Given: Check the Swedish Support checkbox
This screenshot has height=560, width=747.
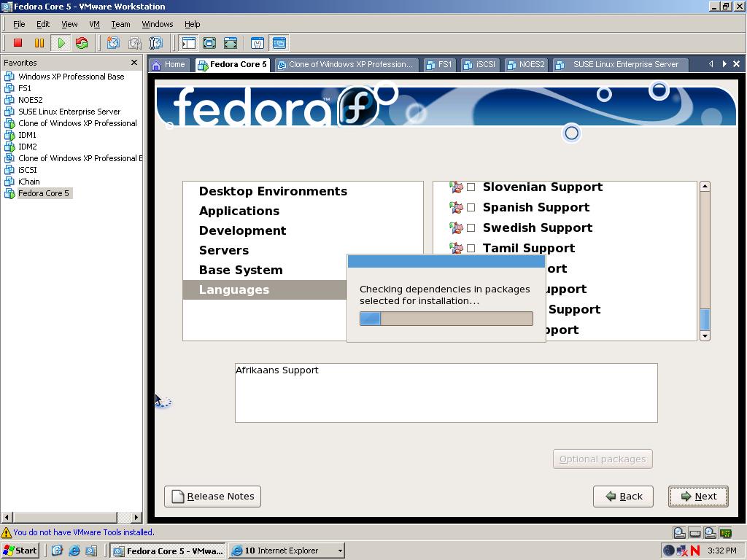Looking at the screenshot, I should click(x=471, y=228).
